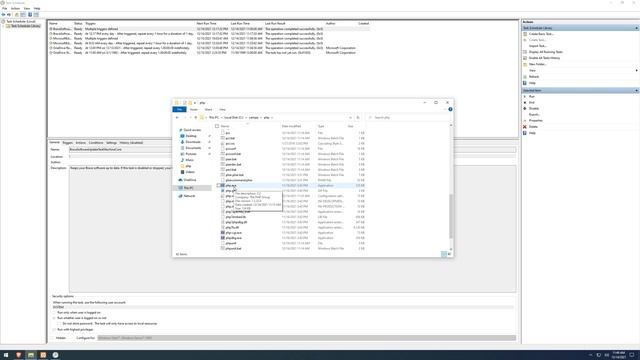The image size is (640, 360).
Task: Select Task Scheduler Library tree node
Action: tap(25, 26)
